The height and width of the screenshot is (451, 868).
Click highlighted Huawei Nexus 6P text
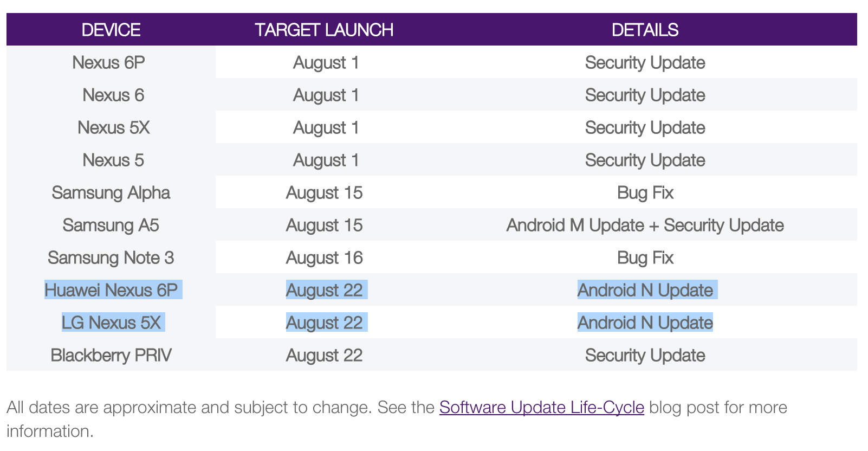(x=111, y=290)
